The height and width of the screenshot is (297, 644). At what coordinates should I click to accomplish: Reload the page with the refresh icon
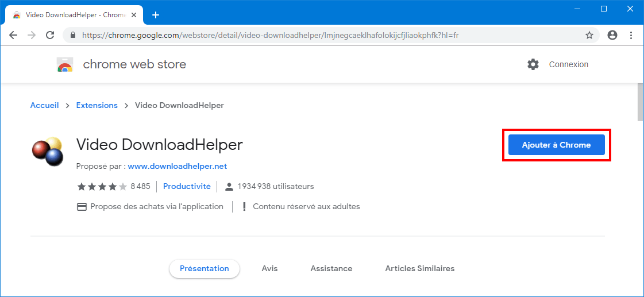click(50, 35)
